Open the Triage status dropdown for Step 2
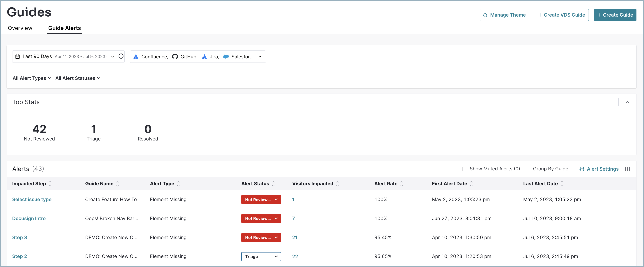This screenshot has width=644, height=267. [x=261, y=256]
